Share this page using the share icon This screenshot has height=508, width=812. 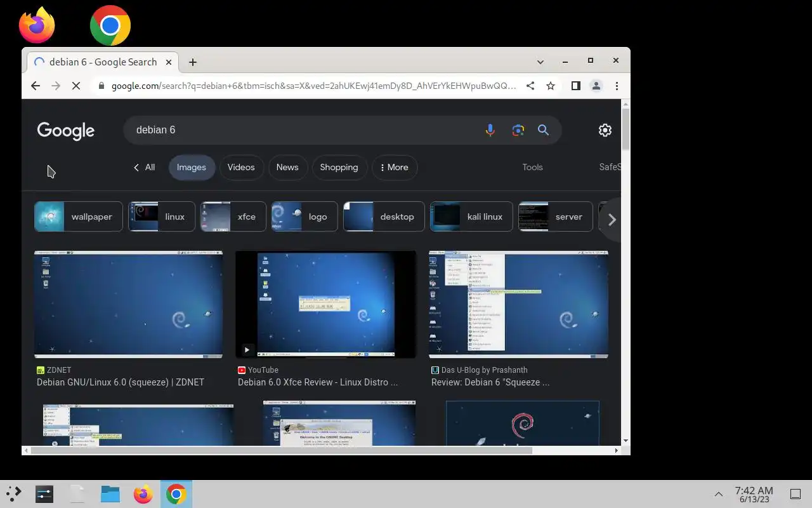pyautogui.click(x=530, y=86)
